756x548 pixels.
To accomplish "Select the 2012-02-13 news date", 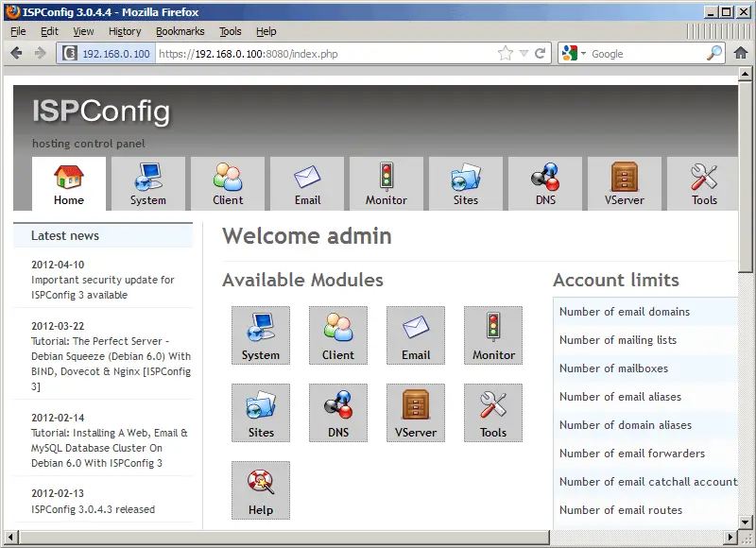I will pos(58,493).
